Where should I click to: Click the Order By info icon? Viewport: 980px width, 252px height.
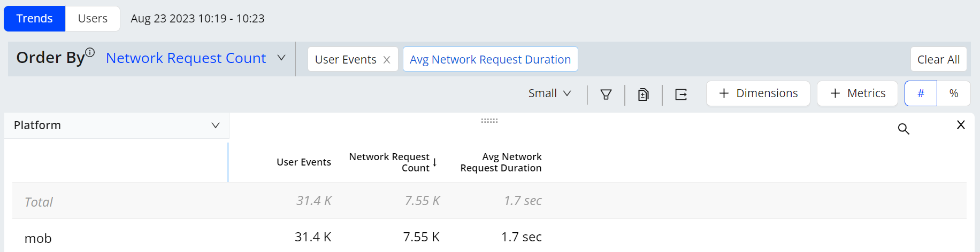point(90,52)
